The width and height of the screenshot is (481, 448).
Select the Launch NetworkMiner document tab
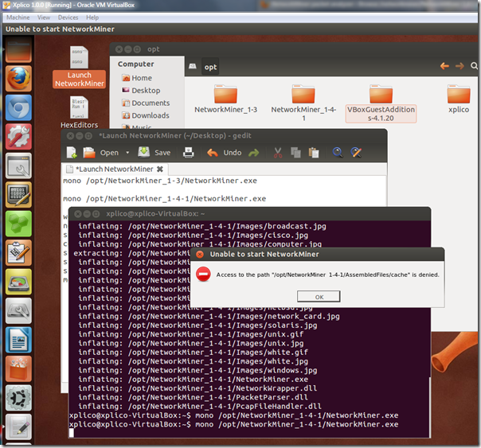point(114,169)
